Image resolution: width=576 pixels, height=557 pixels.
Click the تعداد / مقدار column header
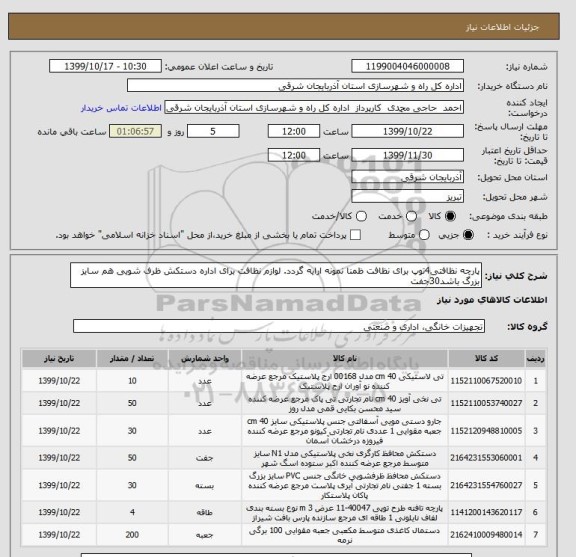click(x=132, y=359)
